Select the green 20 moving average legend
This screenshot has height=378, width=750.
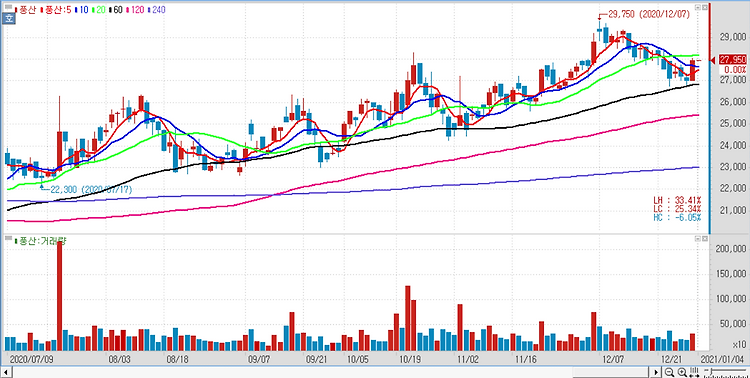click(99, 9)
